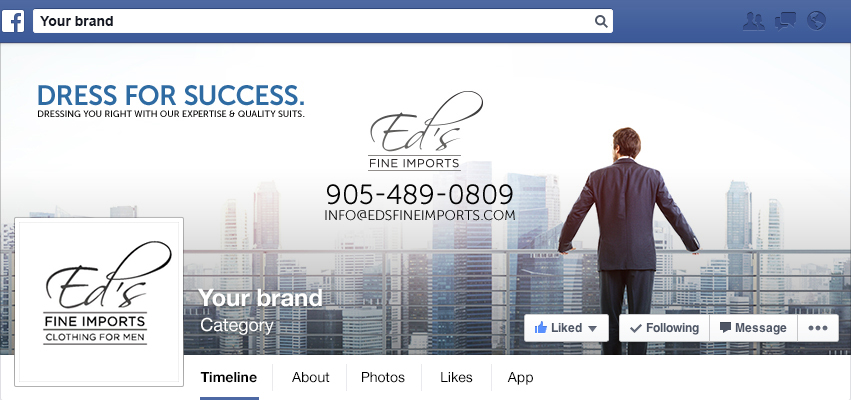The width and height of the screenshot is (851, 400).
Task: Click inside the Your brand search field
Action: pyautogui.click(x=315, y=21)
